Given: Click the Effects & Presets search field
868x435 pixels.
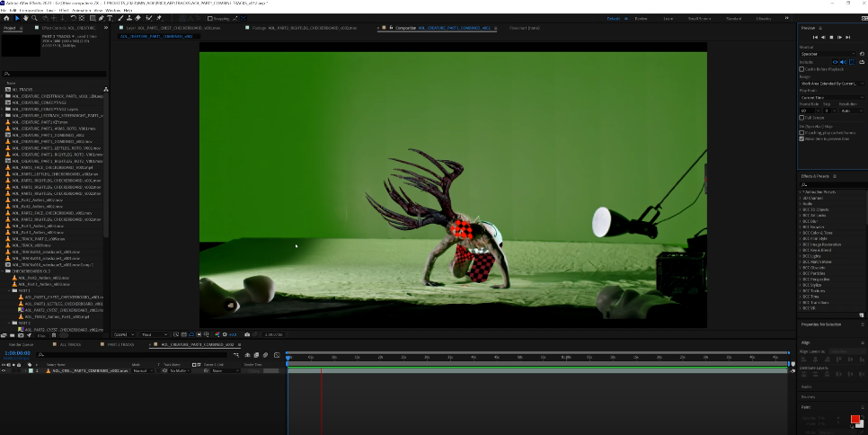Looking at the screenshot, I should 833,184.
